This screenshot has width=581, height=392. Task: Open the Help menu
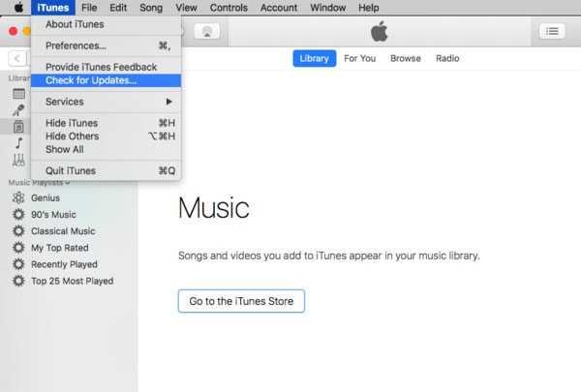(x=368, y=8)
